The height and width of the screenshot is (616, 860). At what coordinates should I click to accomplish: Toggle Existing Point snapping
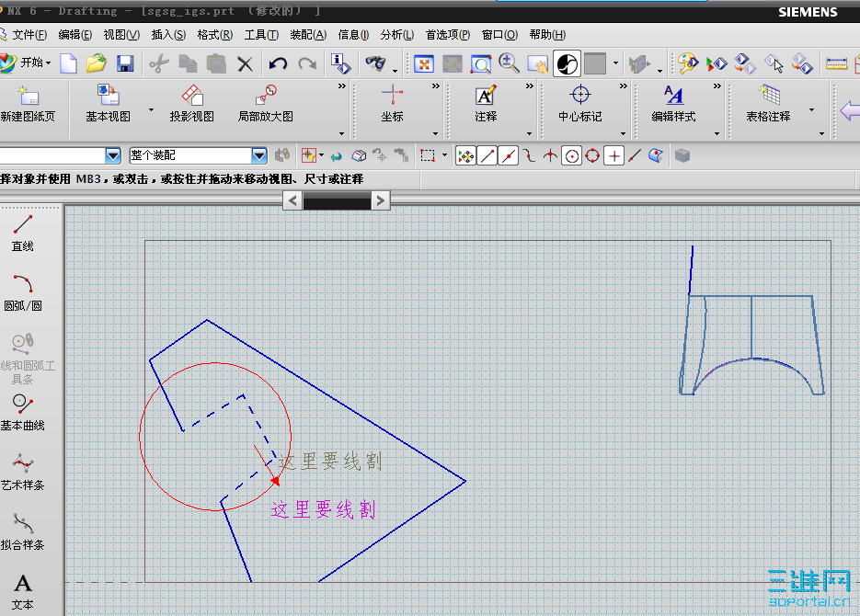click(x=613, y=156)
